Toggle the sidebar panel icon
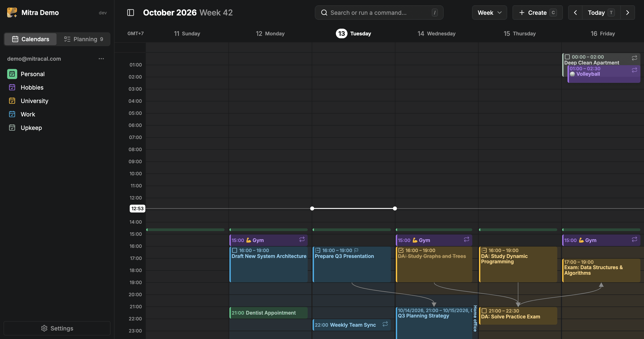This screenshot has width=644, height=339. tap(131, 13)
